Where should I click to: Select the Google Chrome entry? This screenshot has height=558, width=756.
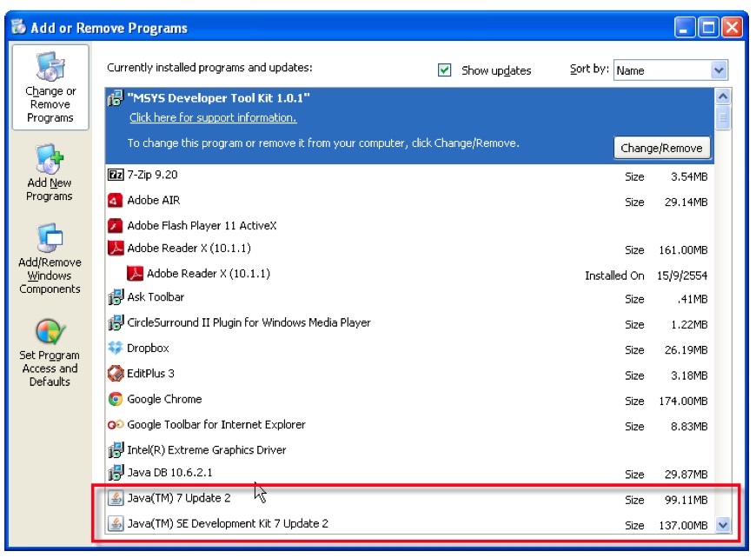pyautogui.click(x=409, y=399)
